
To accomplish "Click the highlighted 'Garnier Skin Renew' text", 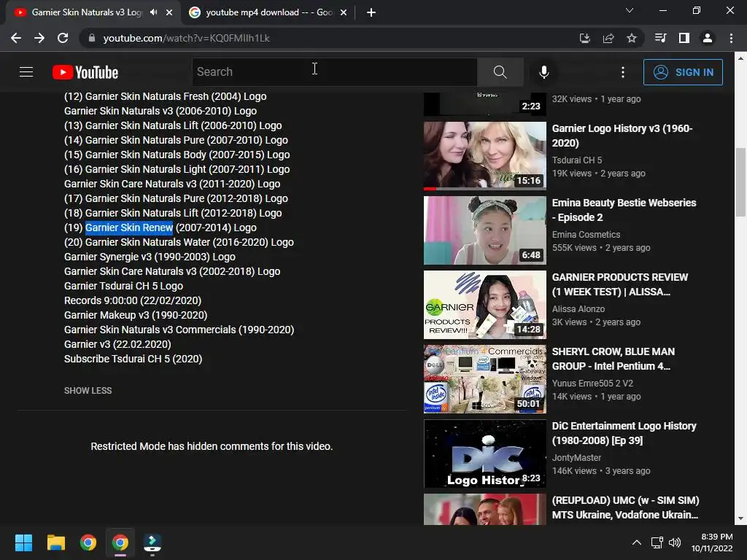I will 128,227.
